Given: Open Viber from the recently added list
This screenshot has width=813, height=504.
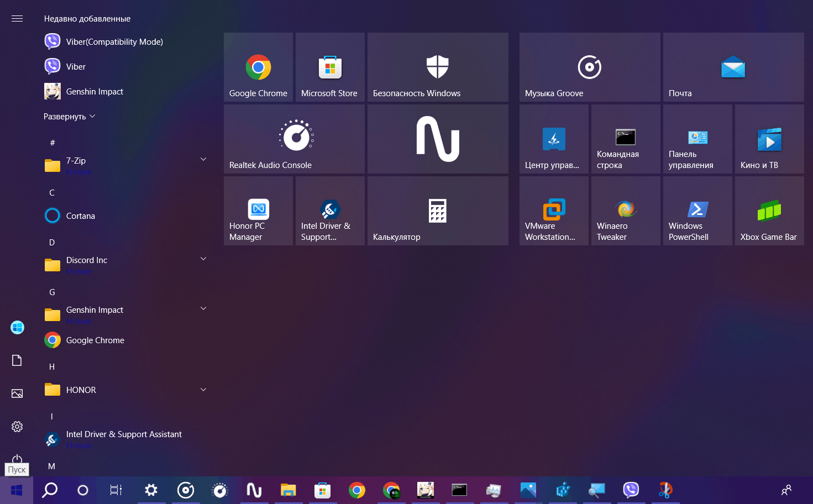Looking at the screenshot, I should click(x=127, y=66).
